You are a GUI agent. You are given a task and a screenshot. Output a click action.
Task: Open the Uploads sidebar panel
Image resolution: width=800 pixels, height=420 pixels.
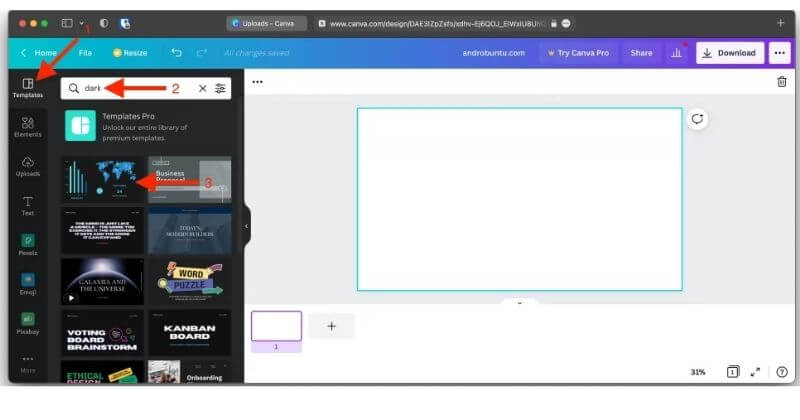pyautogui.click(x=28, y=165)
